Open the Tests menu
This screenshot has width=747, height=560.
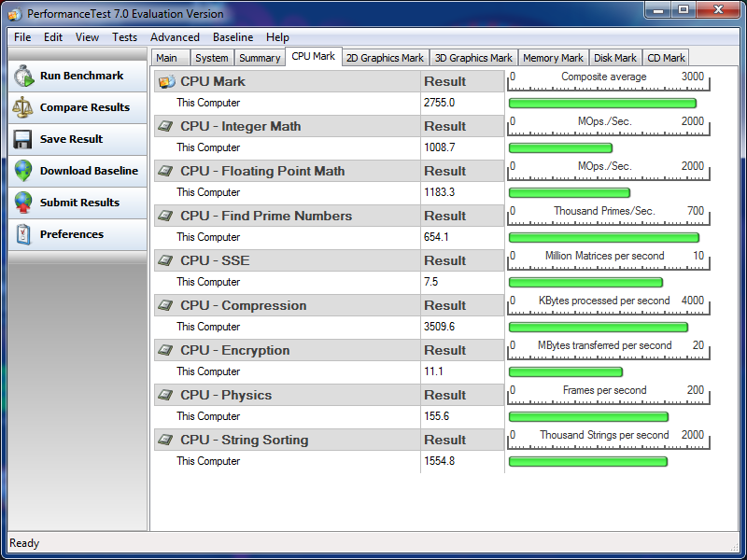tap(124, 37)
